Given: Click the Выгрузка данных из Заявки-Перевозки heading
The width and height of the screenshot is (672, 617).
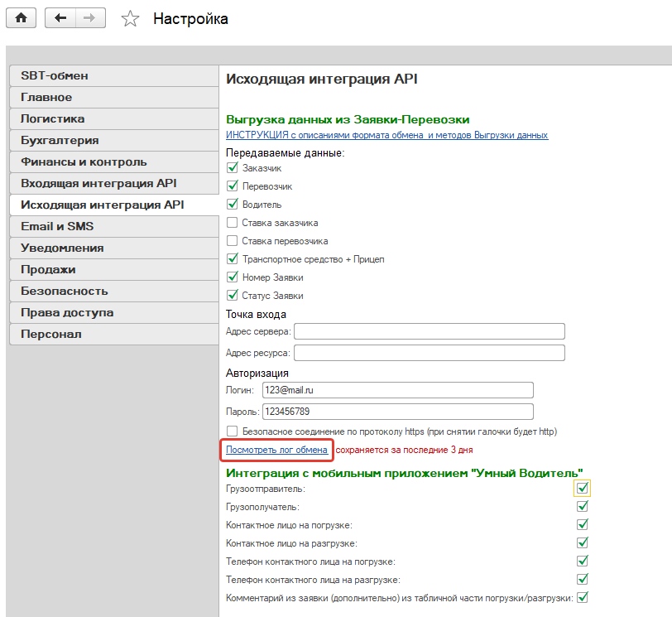Looking at the screenshot, I should point(348,119).
